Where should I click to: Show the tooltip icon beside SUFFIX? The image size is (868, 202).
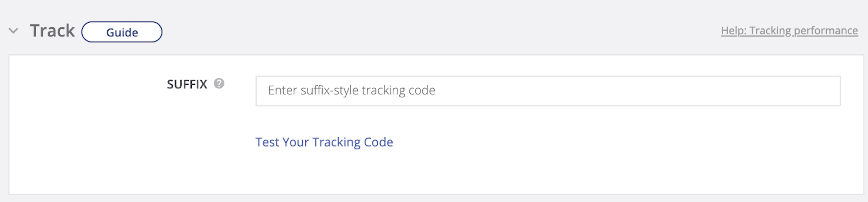[219, 83]
